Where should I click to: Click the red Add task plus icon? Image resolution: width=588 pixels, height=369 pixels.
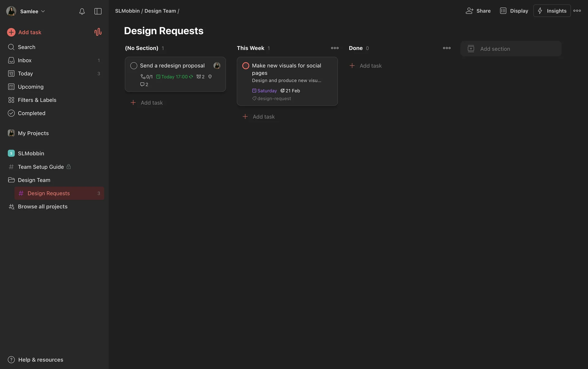[11, 32]
